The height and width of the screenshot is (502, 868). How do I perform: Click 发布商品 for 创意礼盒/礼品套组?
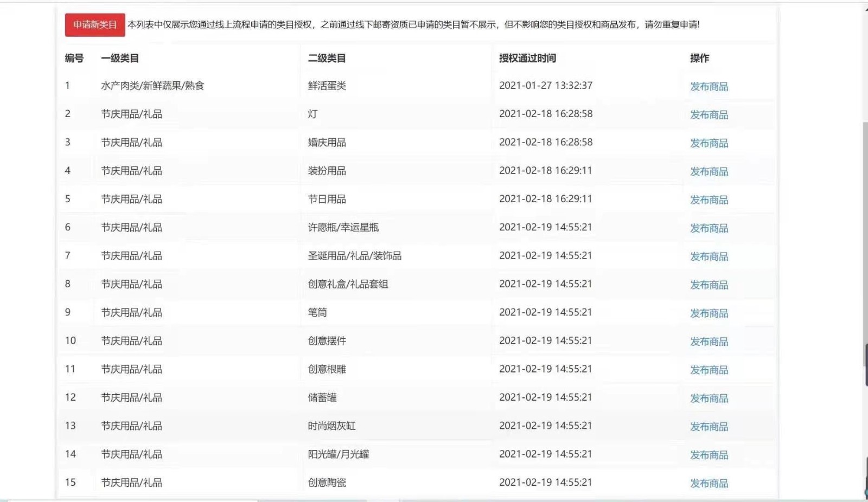[709, 285]
